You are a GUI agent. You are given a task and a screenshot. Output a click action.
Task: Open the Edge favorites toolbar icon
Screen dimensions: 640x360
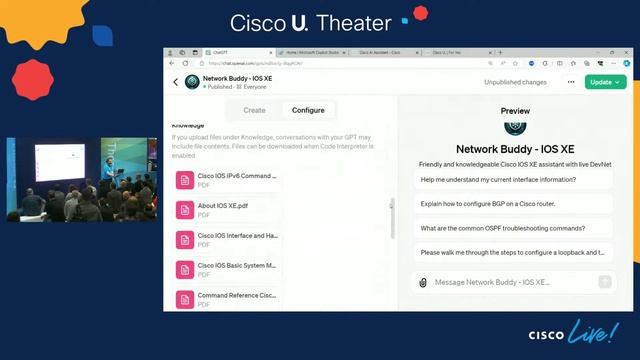(573, 63)
